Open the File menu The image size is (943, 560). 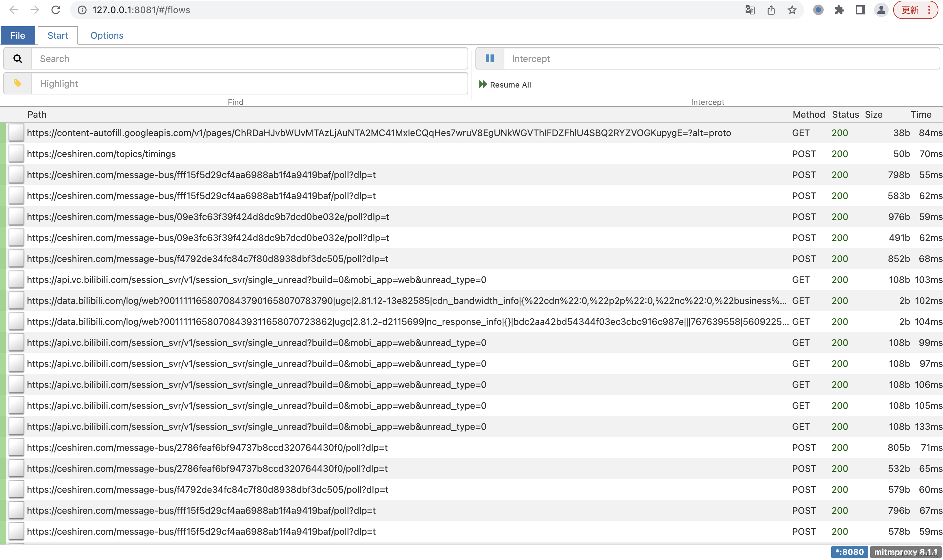pos(18,35)
